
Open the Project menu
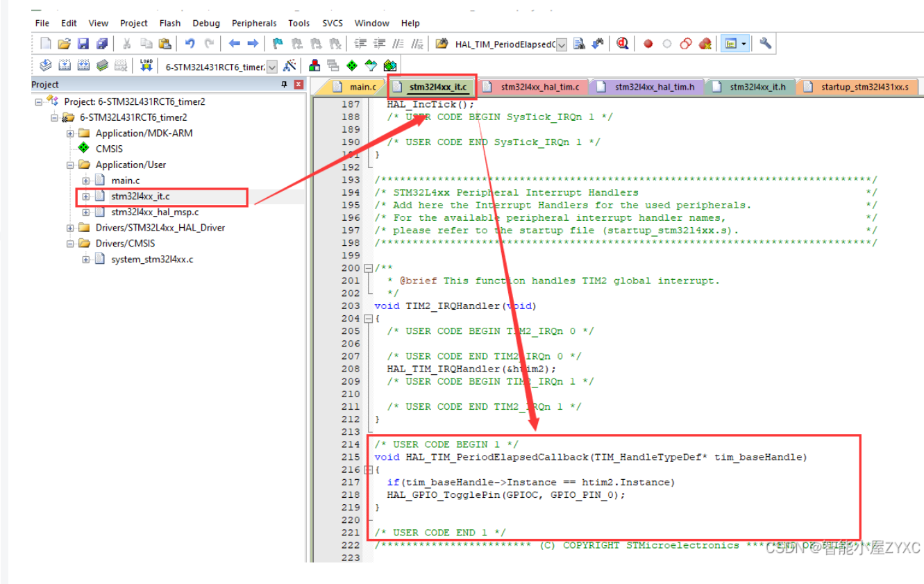134,23
